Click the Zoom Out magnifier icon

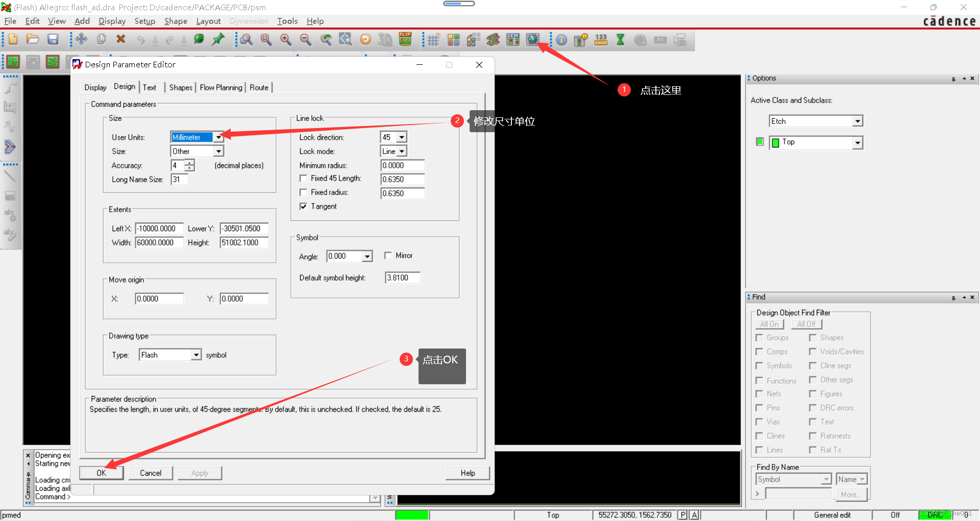click(x=305, y=39)
